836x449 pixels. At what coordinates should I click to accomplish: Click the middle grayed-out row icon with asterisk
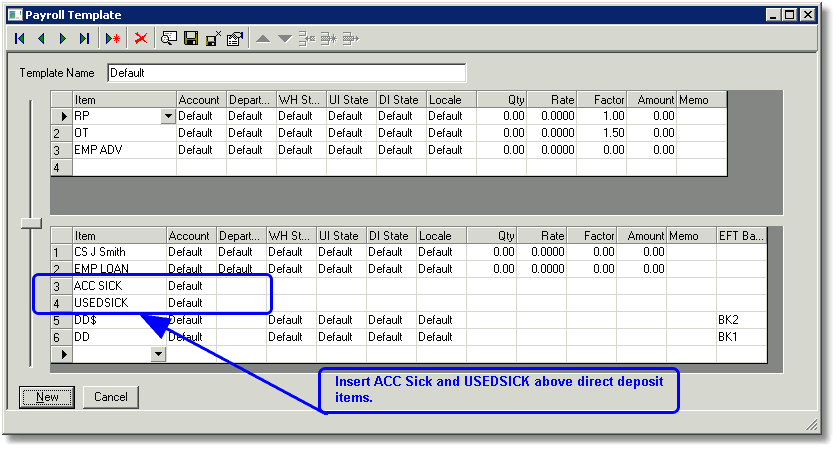click(328, 38)
